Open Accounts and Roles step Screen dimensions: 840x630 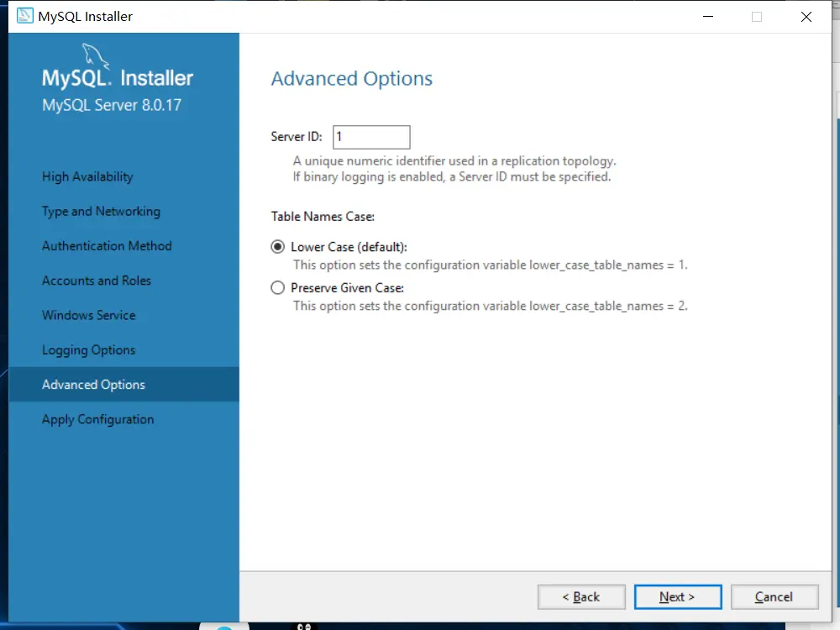point(97,281)
